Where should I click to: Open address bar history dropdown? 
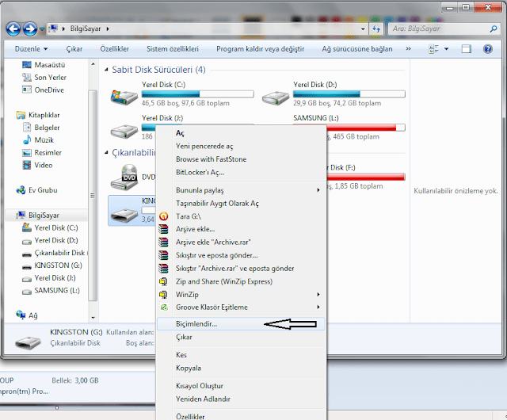pos(363,29)
